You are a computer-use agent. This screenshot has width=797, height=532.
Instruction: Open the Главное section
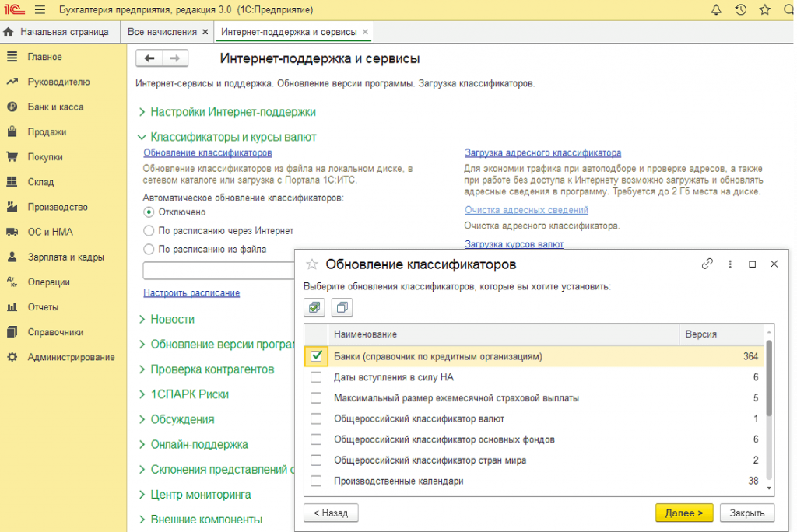tap(44, 57)
